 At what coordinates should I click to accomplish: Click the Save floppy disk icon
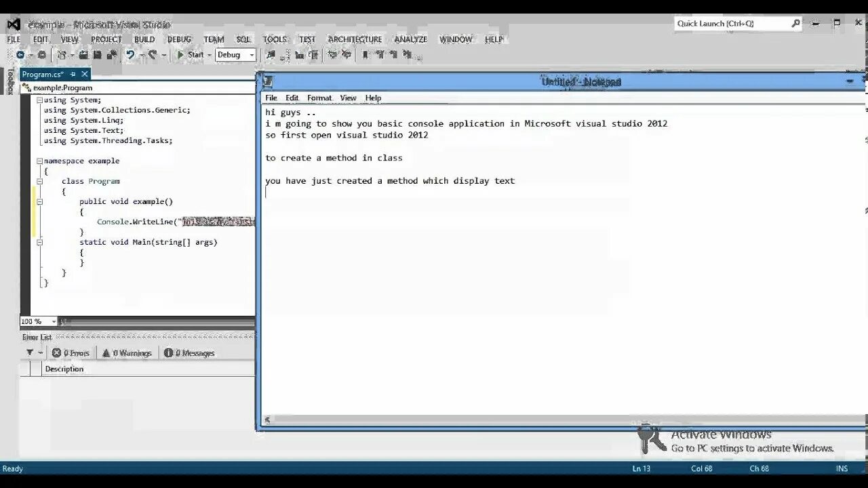(97, 55)
